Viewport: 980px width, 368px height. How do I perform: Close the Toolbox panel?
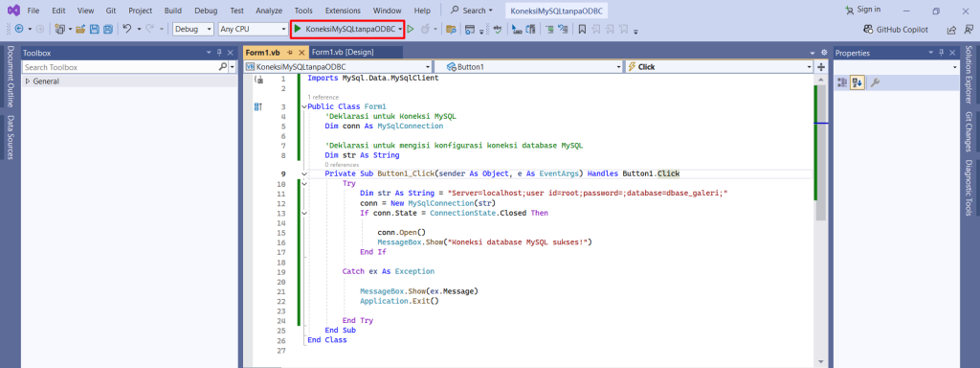(x=230, y=53)
